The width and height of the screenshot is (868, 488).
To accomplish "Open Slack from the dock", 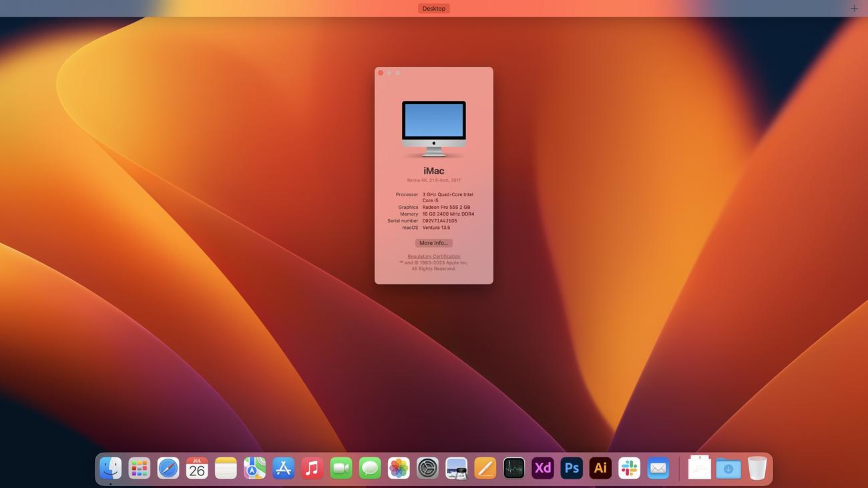I will pyautogui.click(x=629, y=468).
